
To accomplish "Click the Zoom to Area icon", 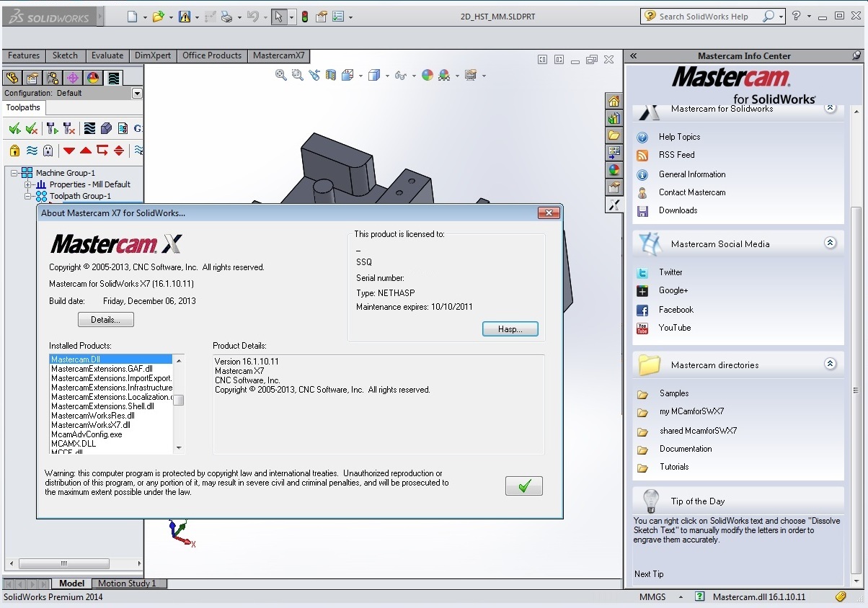I will click(x=298, y=75).
